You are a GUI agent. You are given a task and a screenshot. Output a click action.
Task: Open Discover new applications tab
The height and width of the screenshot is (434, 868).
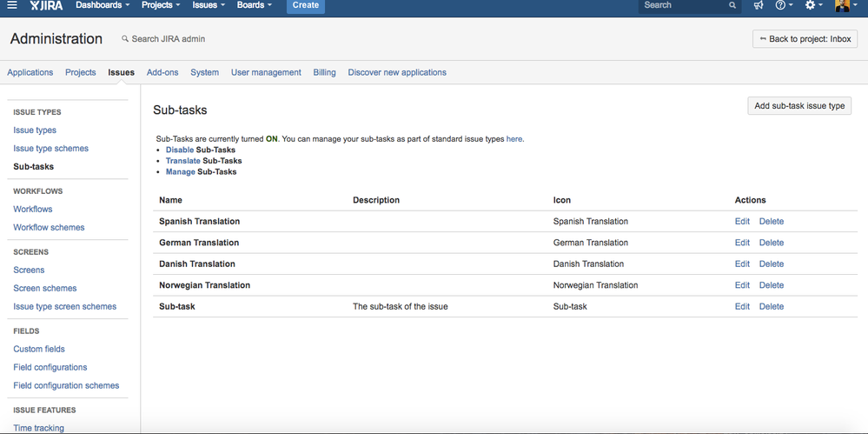click(397, 72)
